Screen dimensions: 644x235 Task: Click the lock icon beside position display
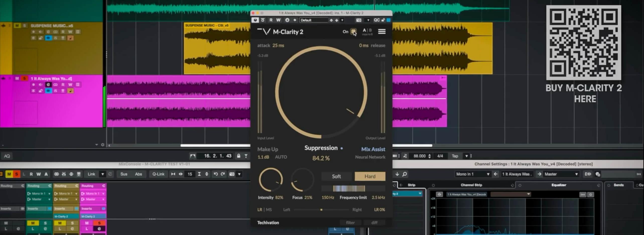[x=238, y=156]
